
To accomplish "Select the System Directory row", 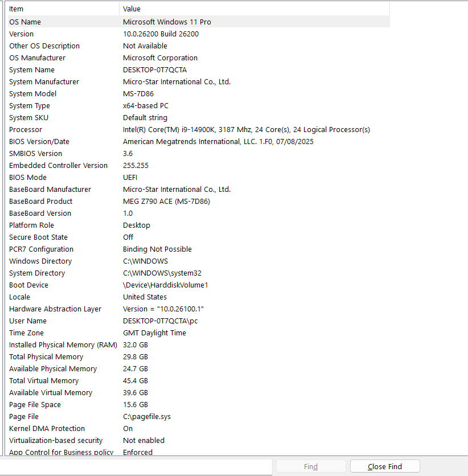I will click(x=199, y=273).
